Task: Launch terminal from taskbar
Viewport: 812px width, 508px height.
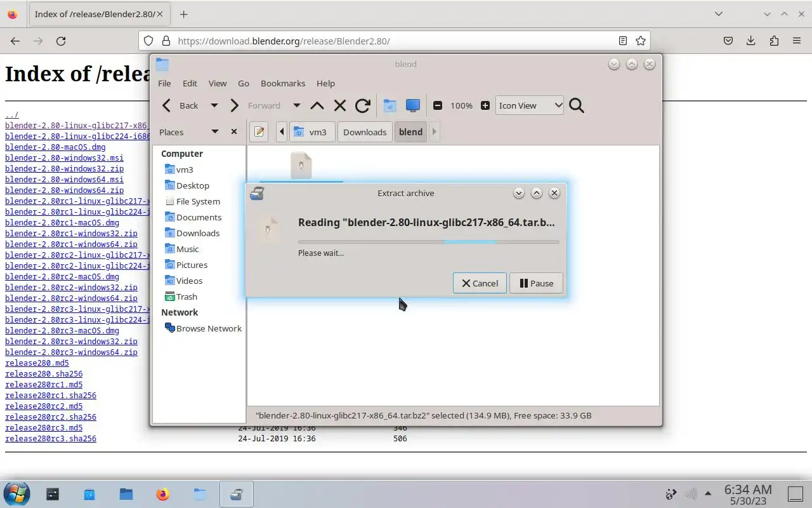Action: (x=53, y=494)
